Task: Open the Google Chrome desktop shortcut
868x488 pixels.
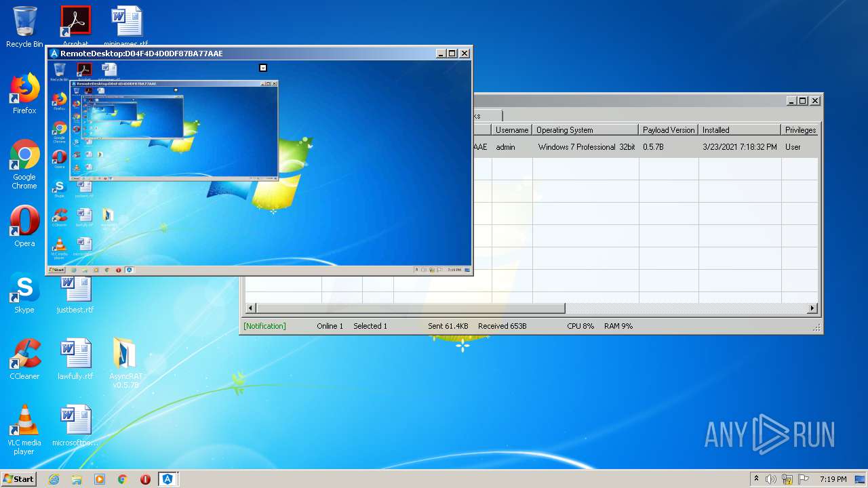Action: pyautogui.click(x=24, y=165)
